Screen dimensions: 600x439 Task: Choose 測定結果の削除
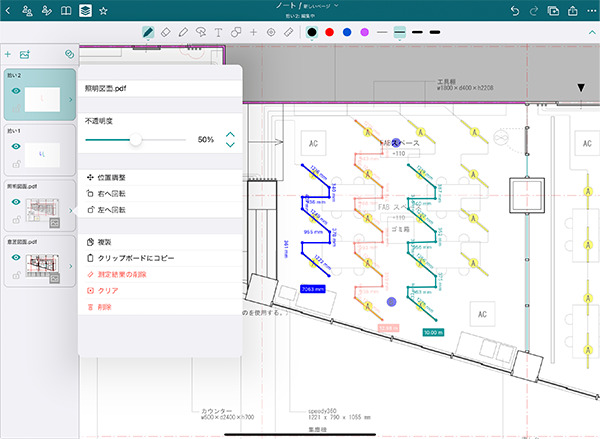tap(160, 274)
